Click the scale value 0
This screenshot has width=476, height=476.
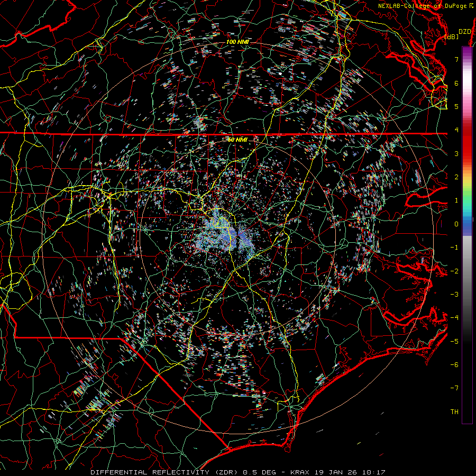(456, 224)
